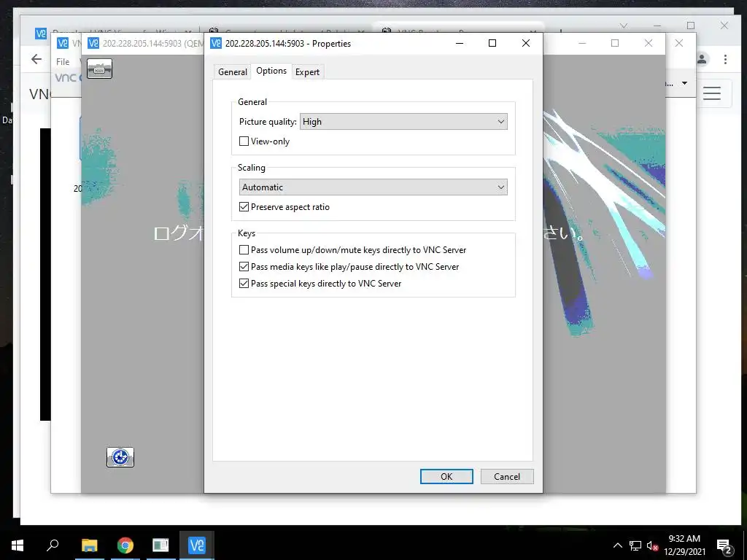This screenshot has height=560, width=747.
Task: Close the Properties dialog
Action: click(526, 43)
